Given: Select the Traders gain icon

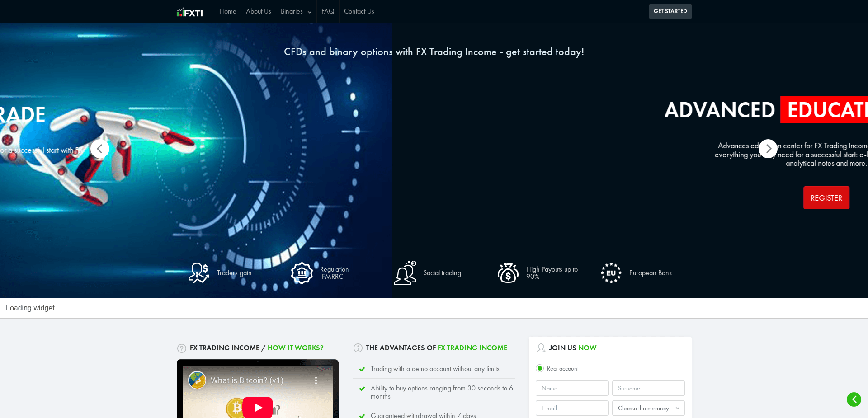Looking at the screenshot, I should (199, 272).
